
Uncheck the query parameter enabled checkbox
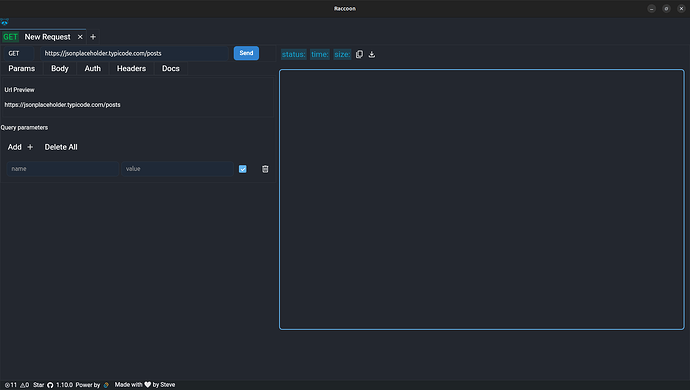click(242, 169)
